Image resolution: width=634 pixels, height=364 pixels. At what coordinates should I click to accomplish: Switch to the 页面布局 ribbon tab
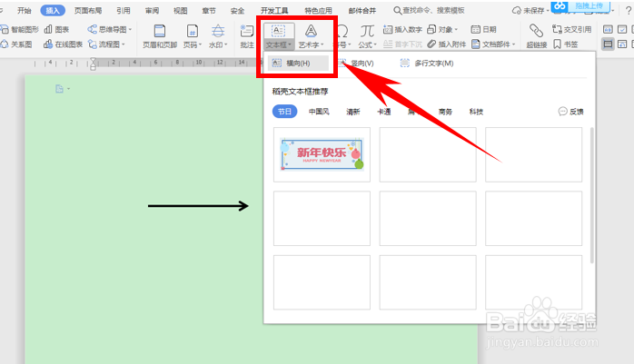[x=88, y=11]
